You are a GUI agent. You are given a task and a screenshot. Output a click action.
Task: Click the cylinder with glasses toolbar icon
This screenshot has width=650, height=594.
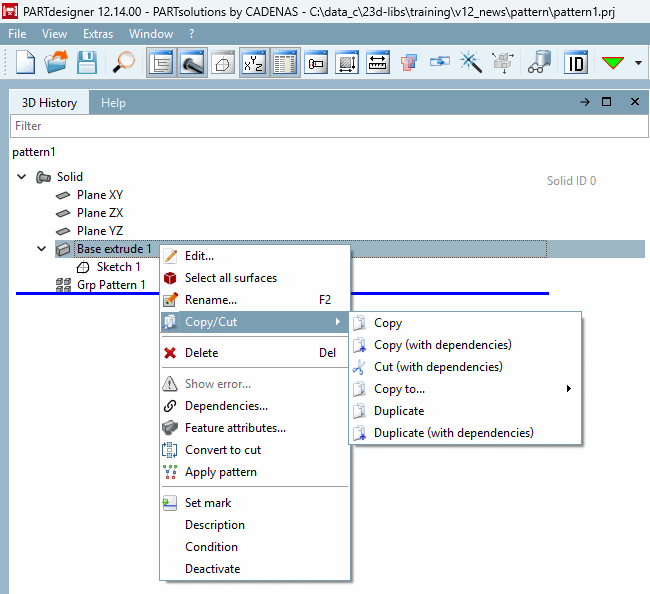(538, 63)
